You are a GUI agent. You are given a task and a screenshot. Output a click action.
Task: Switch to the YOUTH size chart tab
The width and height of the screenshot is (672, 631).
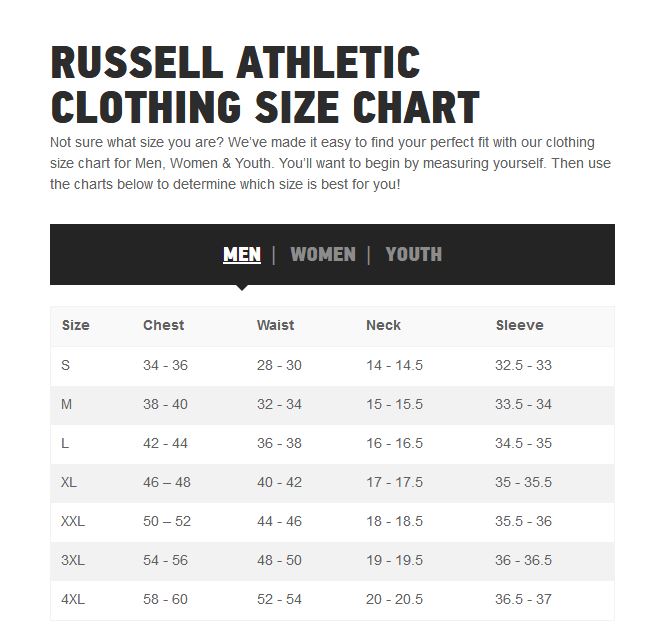click(x=414, y=254)
